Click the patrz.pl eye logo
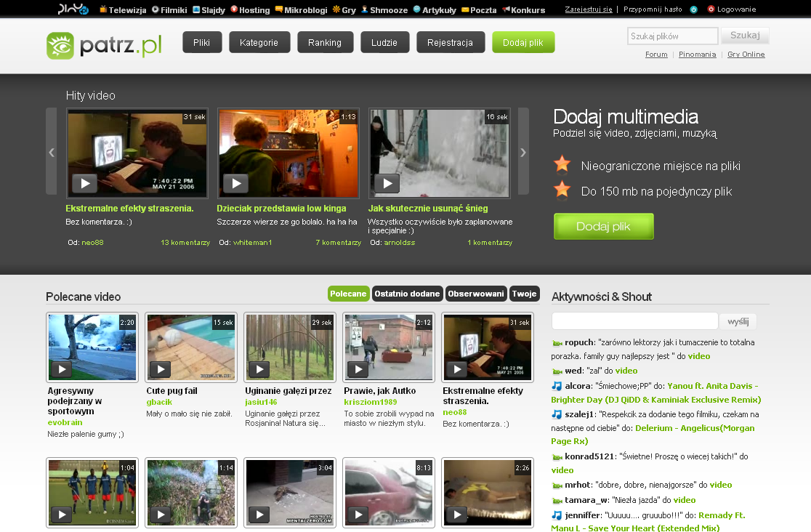811x532 pixels. pos(60,46)
